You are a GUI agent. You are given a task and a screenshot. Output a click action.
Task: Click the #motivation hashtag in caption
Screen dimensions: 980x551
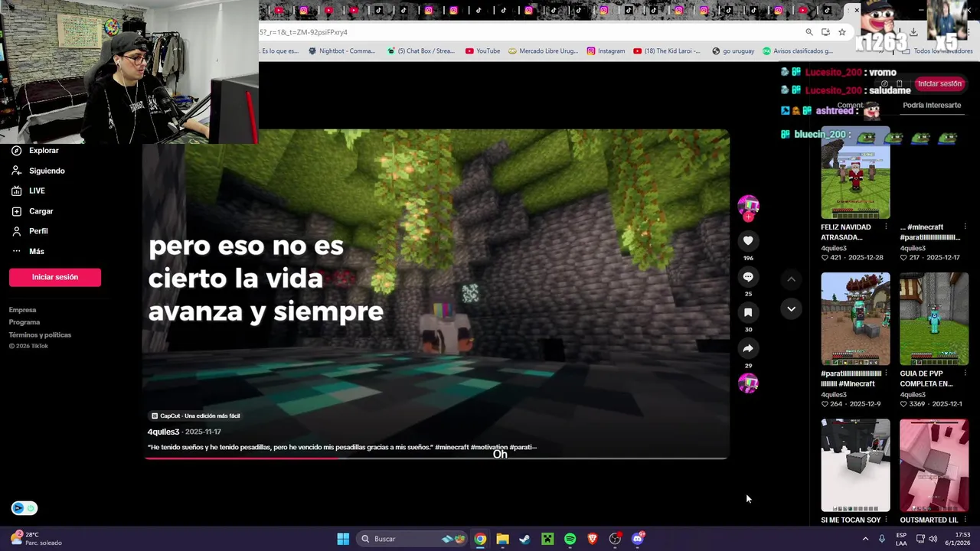(489, 447)
